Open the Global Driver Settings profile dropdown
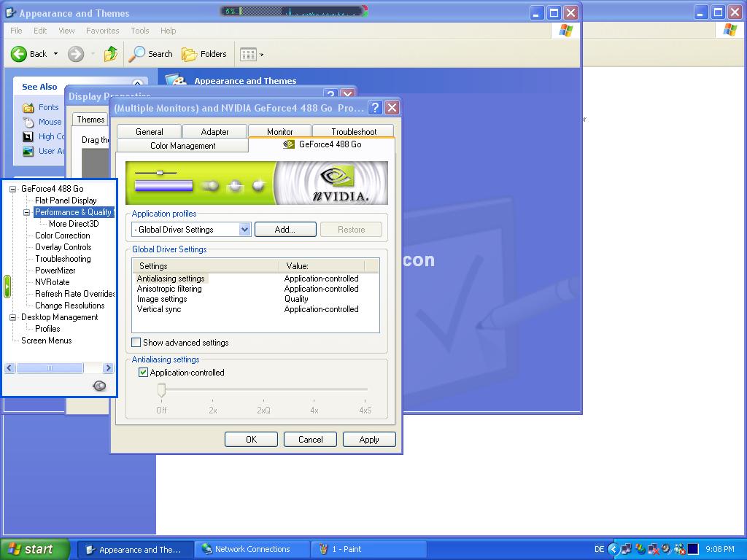747x560 pixels. [x=245, y=230]
